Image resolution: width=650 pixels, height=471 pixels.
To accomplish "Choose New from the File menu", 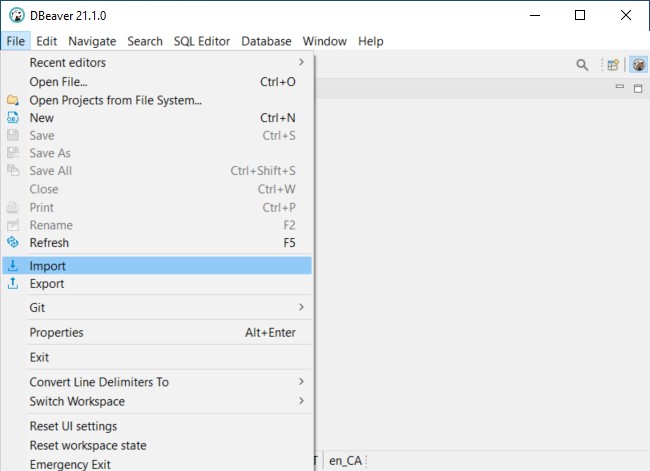I will tap(157, 118).
